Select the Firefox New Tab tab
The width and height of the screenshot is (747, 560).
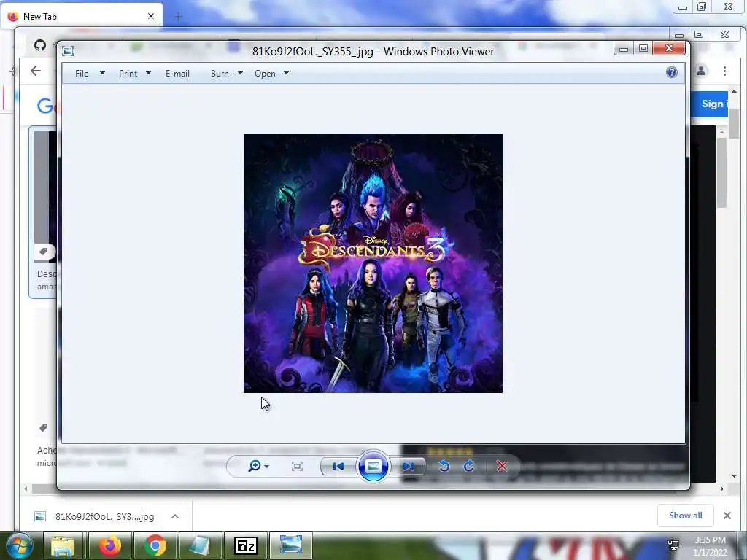(x=82, y=16)
